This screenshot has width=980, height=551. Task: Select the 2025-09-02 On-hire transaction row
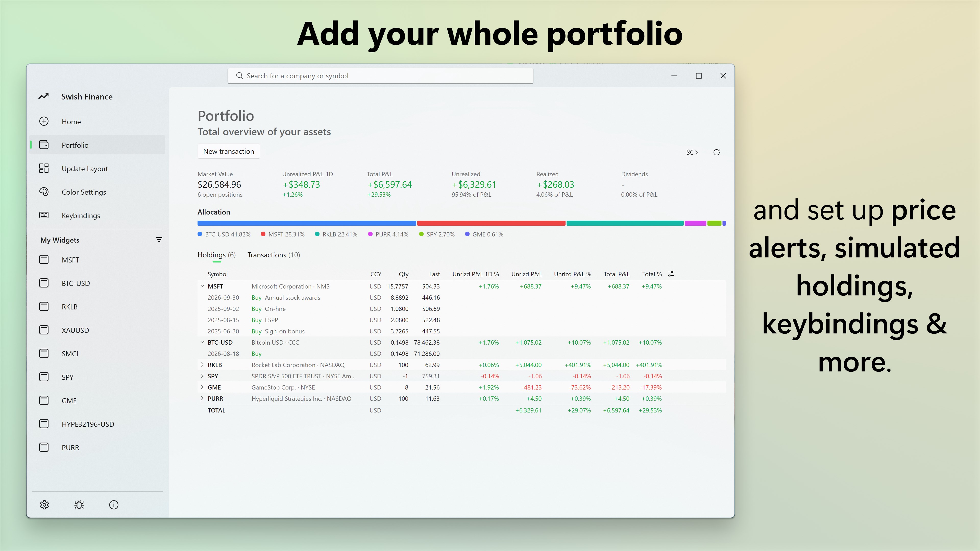(461, 309)
